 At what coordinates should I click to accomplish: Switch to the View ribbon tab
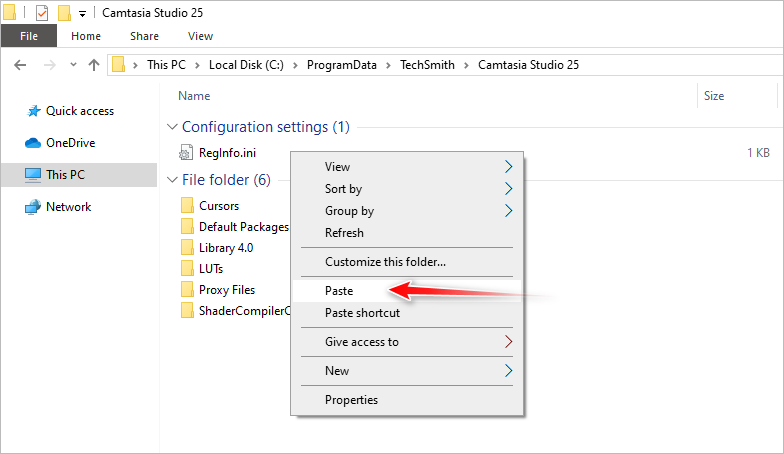(x=200, y=36)
